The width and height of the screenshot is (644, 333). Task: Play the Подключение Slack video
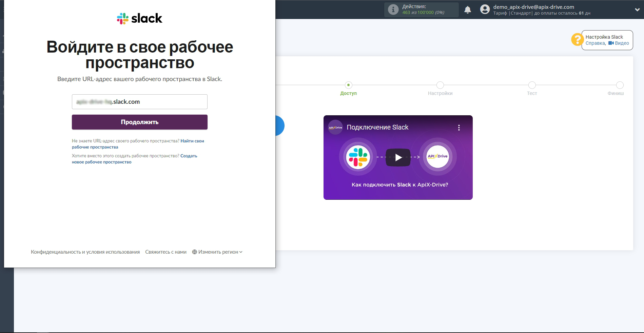click(x=398, y=157)
